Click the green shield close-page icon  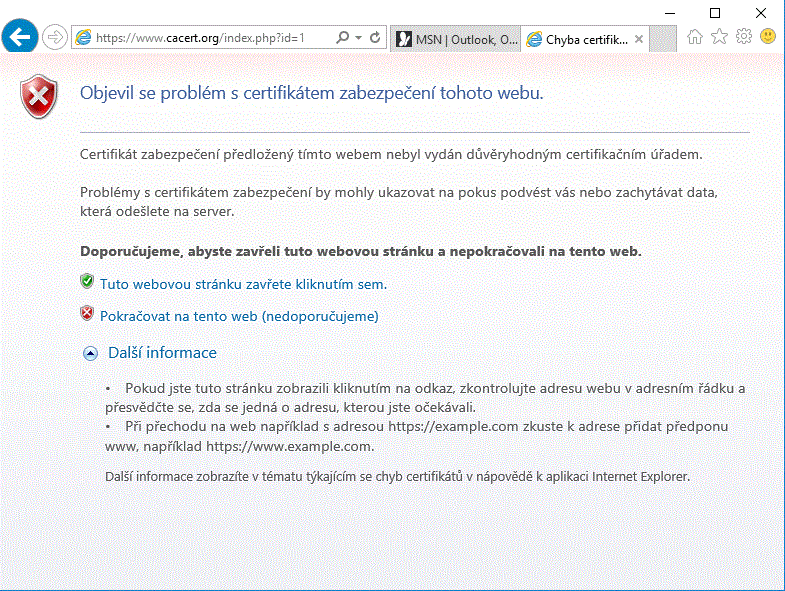pos(87,283)
